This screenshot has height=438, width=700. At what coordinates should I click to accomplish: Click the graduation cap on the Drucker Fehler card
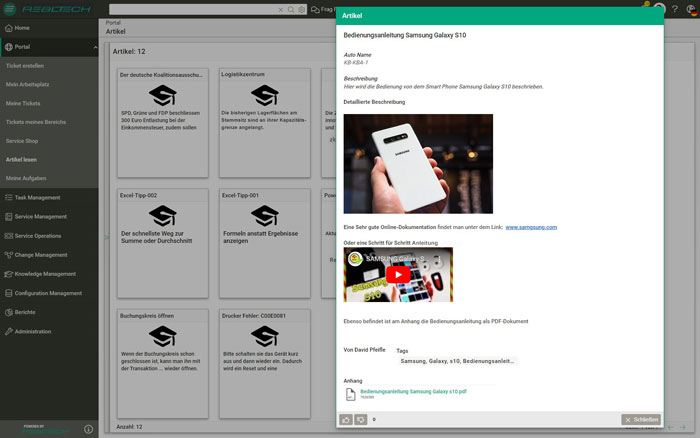[265, 336]
